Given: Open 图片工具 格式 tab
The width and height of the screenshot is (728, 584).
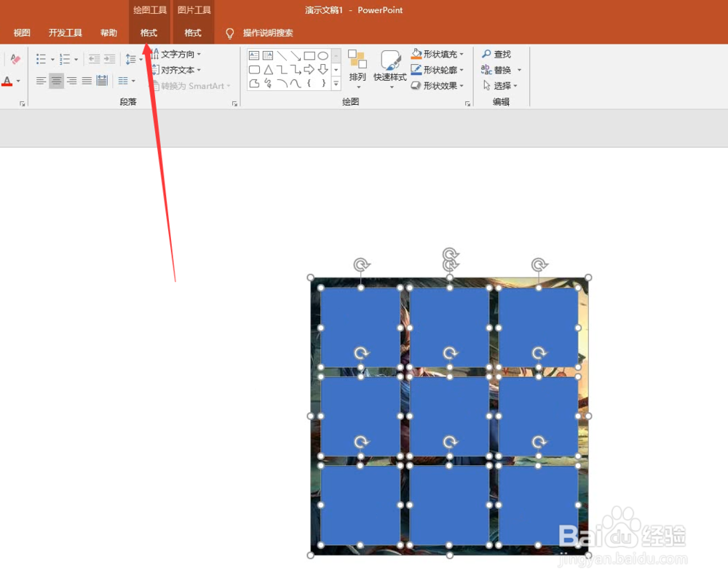Looking at the screenshot, I should click(x=193, y=33).
